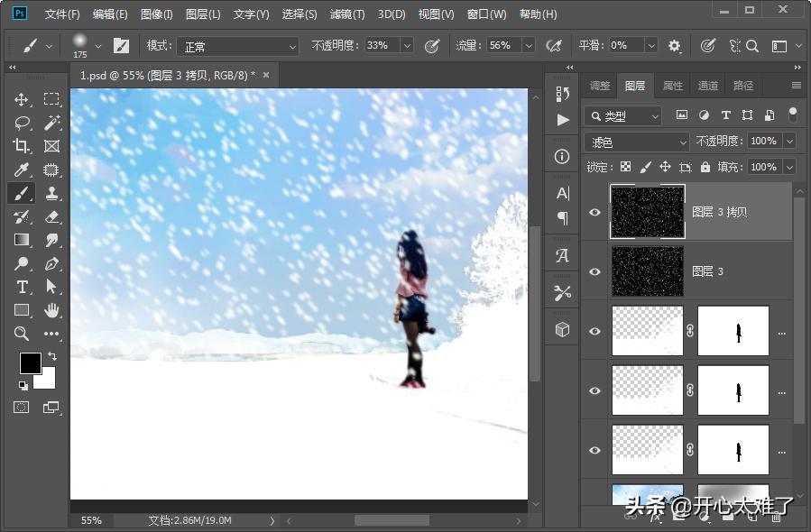Select the Eraser tool

point(51,216)
